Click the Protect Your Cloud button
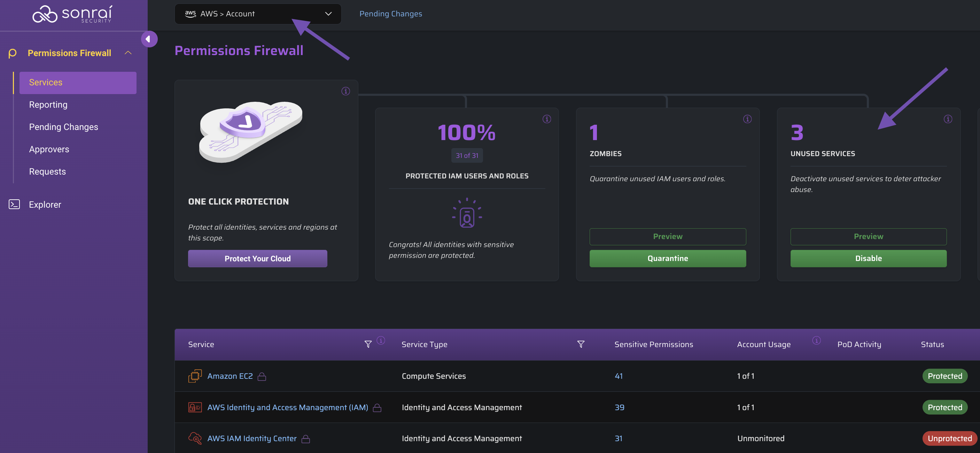The width and height of the screenshot is (980, 453). [257, 259]
